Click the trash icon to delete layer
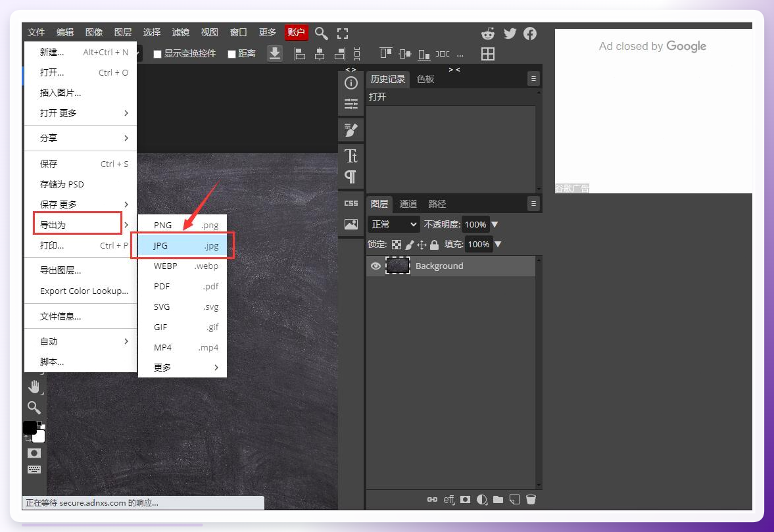This screenshot has height=532, width=774. tap(531, 499)
